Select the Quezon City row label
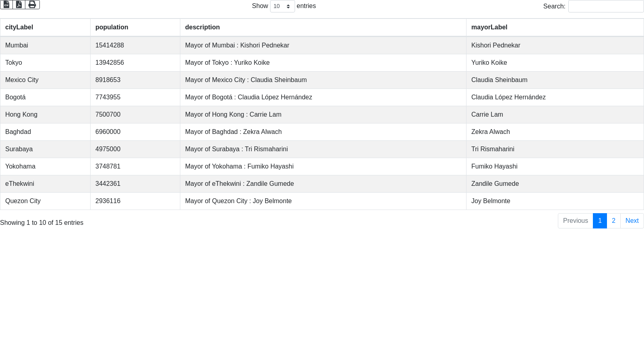 pyautogui.click(x=23, y=201)
